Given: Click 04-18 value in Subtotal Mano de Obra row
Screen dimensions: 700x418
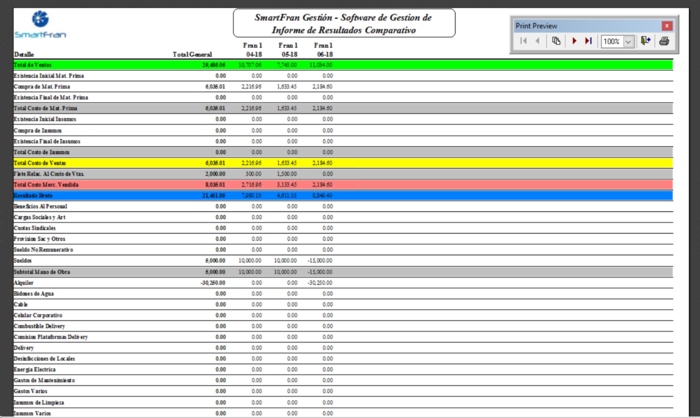Looking at the screenshot, I should 250,272.
